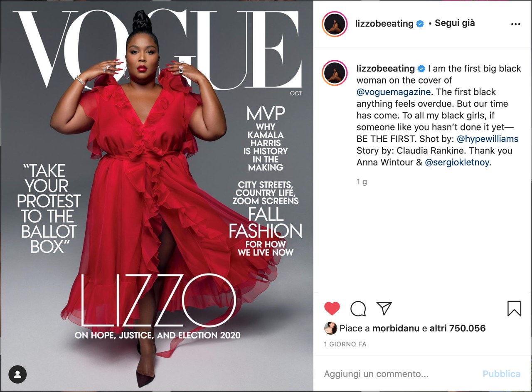Open lizzobeeating username in header
Screen dimensions: 532x392
pos(384,24)
